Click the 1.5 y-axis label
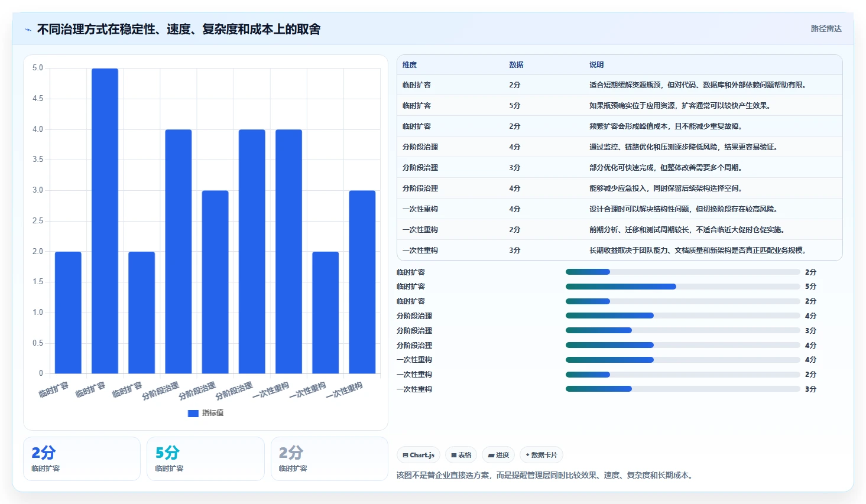This screenshot has width=866, height=504. pyautogui.click(x=38, y=282)
